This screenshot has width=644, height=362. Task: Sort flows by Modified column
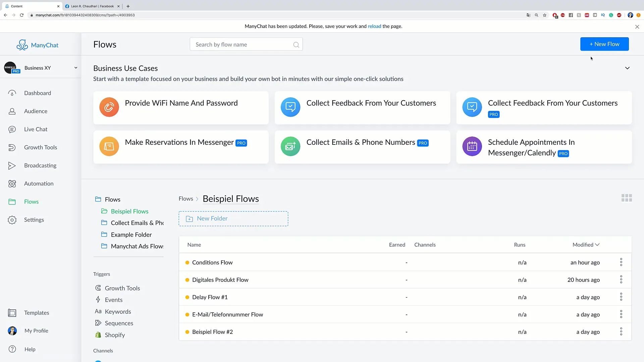pos(586,245)
